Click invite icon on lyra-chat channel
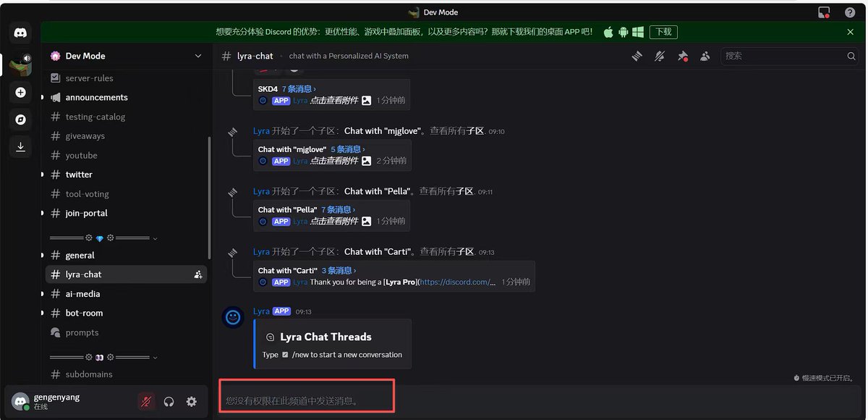Image resolution: width=868 pixels, height=420 pixels. [x=198, y=274]
